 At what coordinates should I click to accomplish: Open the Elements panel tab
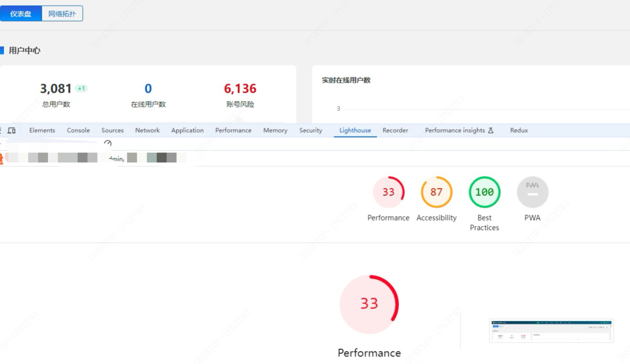click(42, 130)
